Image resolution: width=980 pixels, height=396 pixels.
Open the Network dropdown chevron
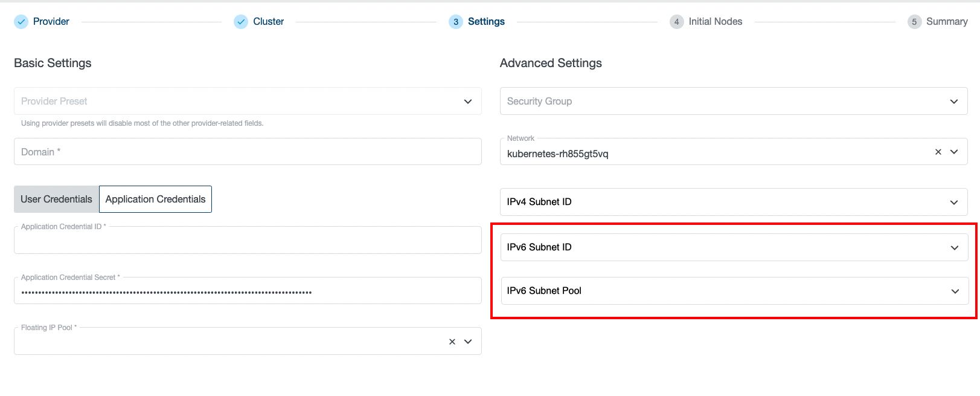click(x=955, y=153)
